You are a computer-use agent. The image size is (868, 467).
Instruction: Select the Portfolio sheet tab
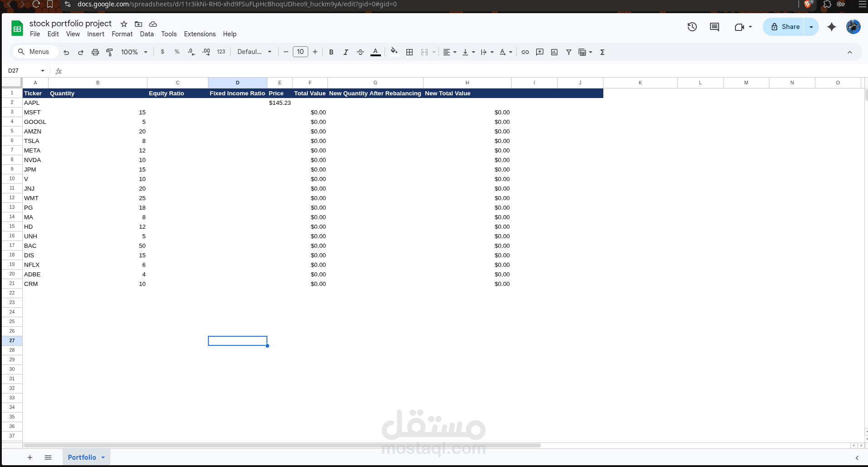coord(86,457)
